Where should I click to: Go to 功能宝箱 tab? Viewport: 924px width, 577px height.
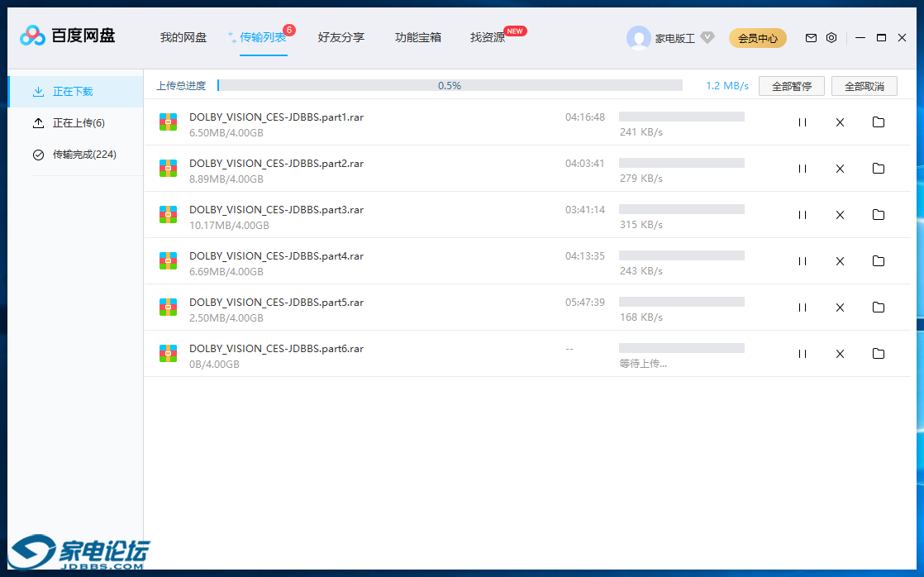pos(417,37)
